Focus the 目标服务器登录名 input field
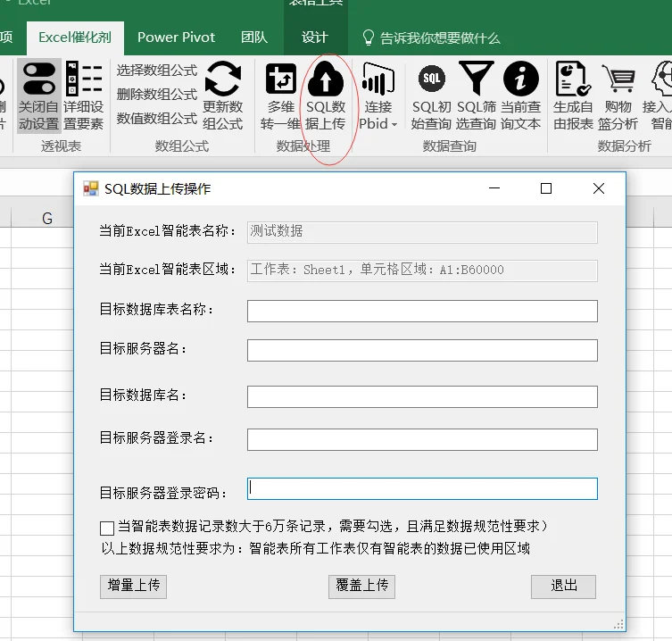Image resolution: width=672 pixels, height=641 pixels. tap(422, 439)
